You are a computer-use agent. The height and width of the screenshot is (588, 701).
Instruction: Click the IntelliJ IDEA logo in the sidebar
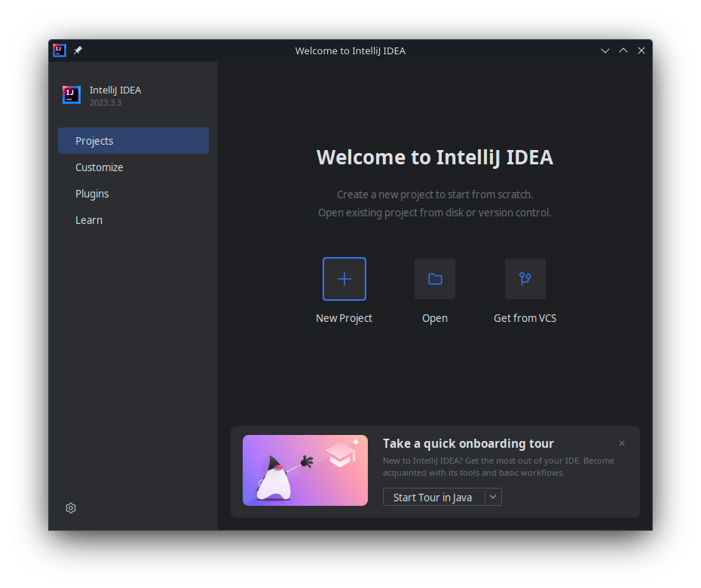coord(72,95)
